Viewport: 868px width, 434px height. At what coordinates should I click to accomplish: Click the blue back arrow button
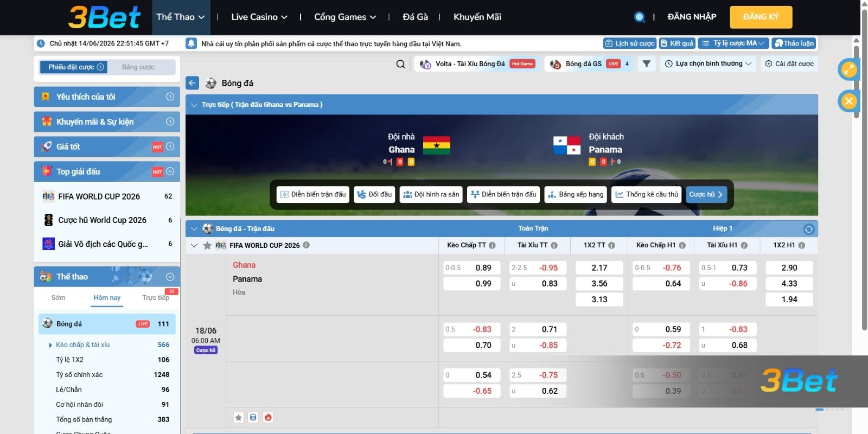point(193,83)
